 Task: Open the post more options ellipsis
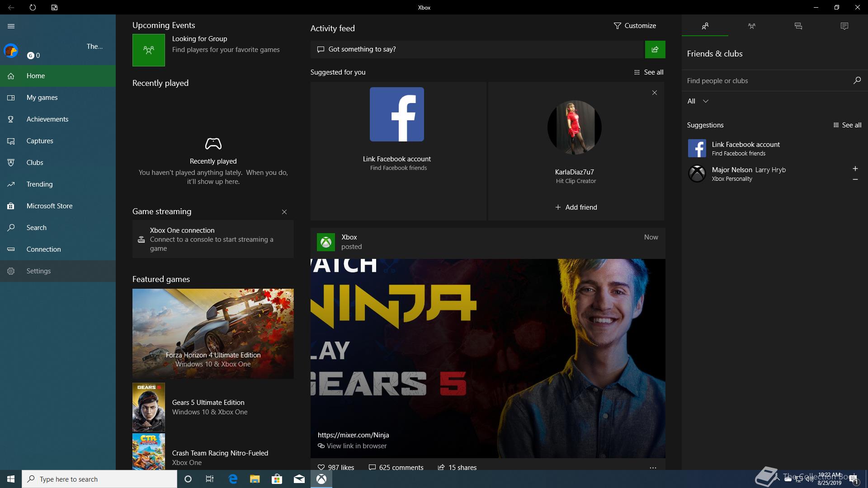click(653, 468)
